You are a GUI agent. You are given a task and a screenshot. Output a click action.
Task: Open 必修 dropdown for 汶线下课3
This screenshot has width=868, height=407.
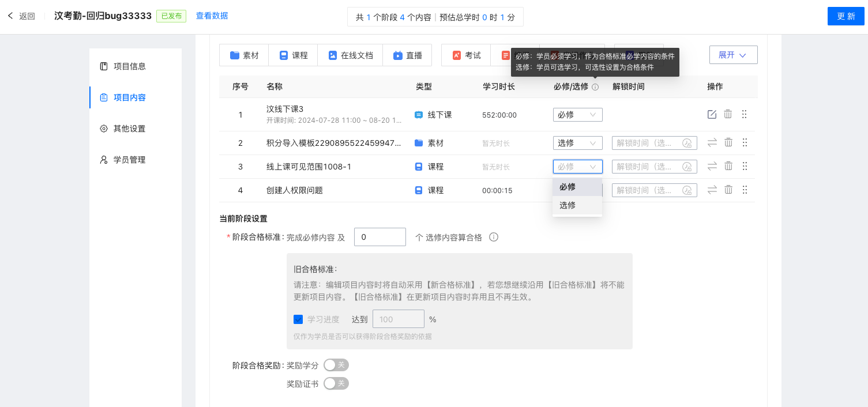[577, 115]
